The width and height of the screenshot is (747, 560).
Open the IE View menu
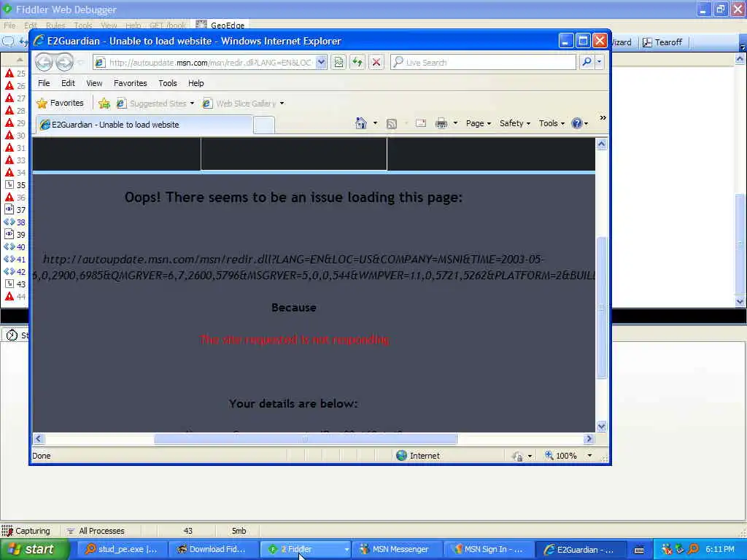(94, 83)
